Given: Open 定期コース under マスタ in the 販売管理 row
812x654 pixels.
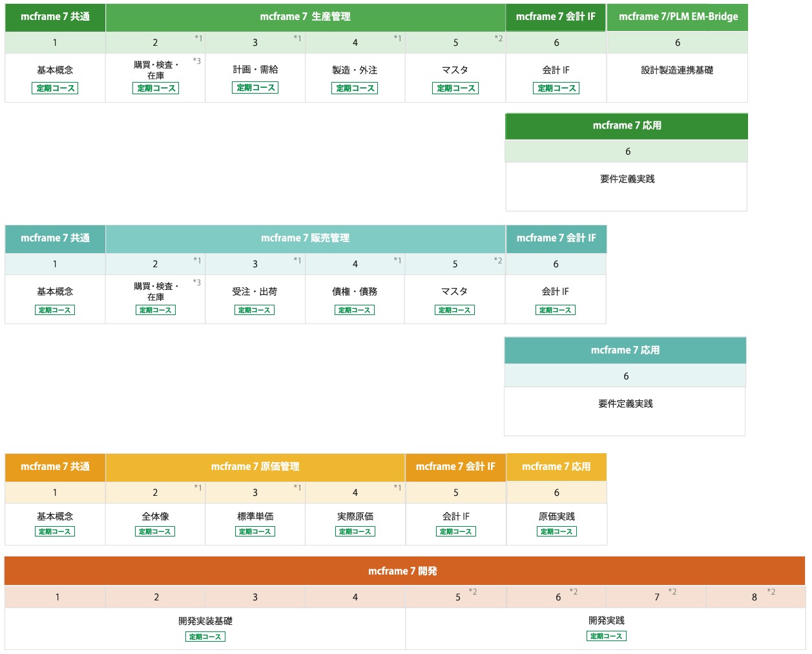Looking at the screenshot, I should [455, 310].
